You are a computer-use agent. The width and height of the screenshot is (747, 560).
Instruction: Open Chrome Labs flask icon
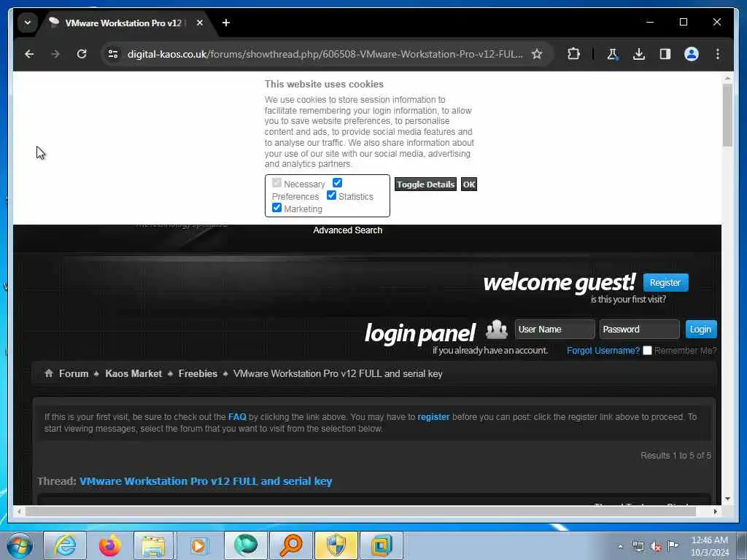(x=612, y=54)
